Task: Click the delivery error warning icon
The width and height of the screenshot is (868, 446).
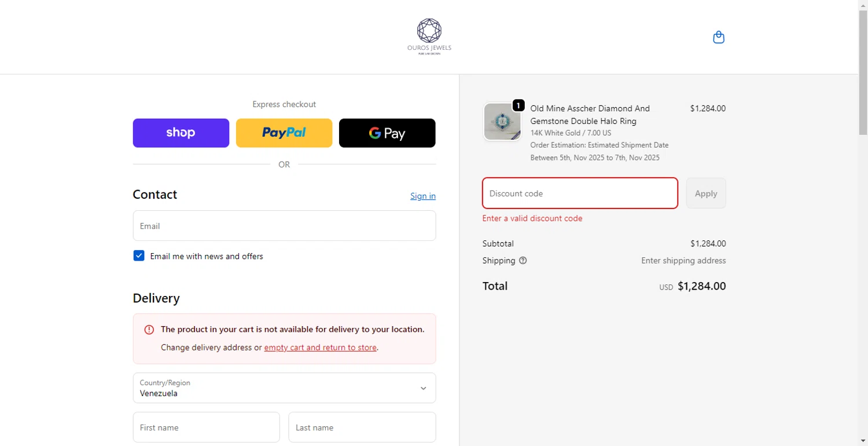Action: [149, 330]
